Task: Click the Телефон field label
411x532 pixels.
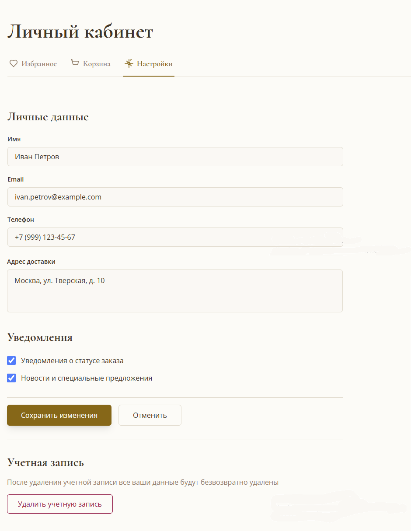Action: (21, 220)
